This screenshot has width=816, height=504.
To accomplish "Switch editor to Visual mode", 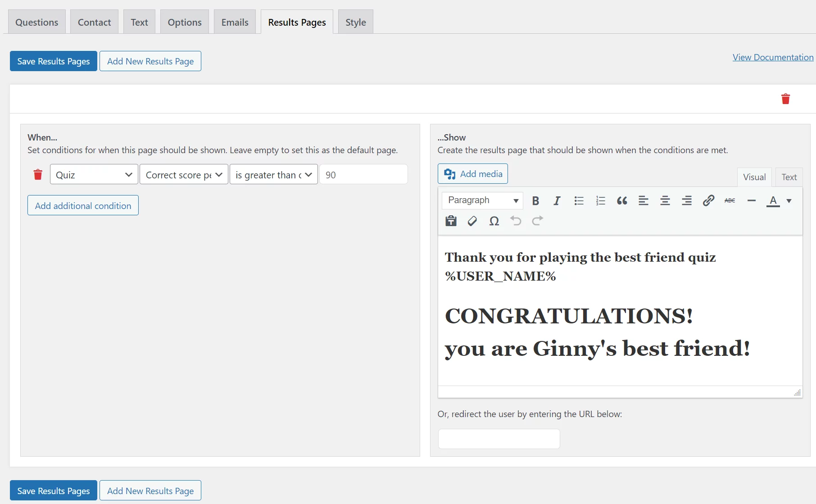I will [754, 177].
